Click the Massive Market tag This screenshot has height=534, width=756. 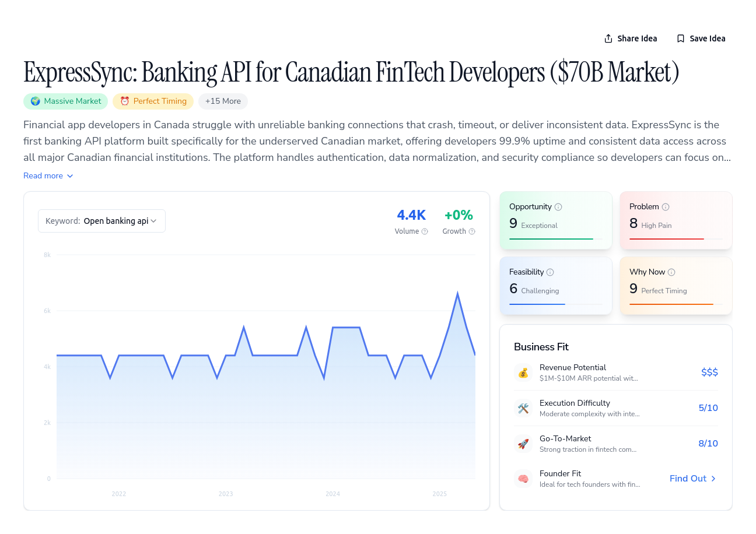coord(66,101)
